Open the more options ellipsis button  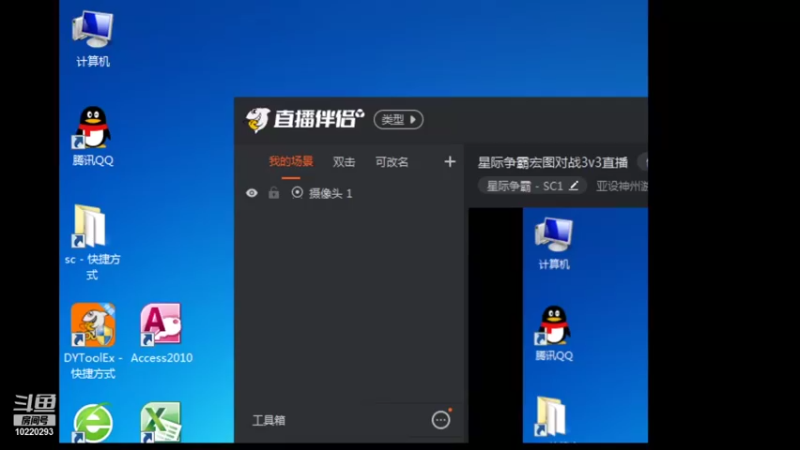pyautogui.click(x=441, y=420)
